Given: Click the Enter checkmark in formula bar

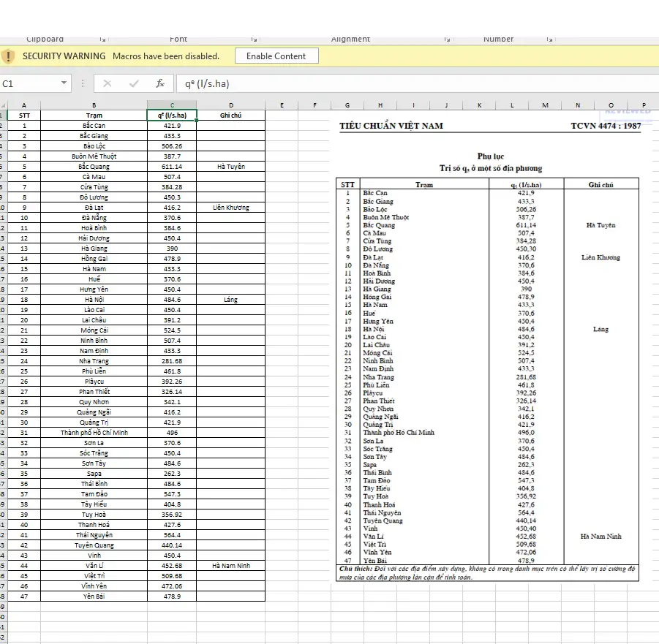Looking at the screenshot, I should click(134, 83).
